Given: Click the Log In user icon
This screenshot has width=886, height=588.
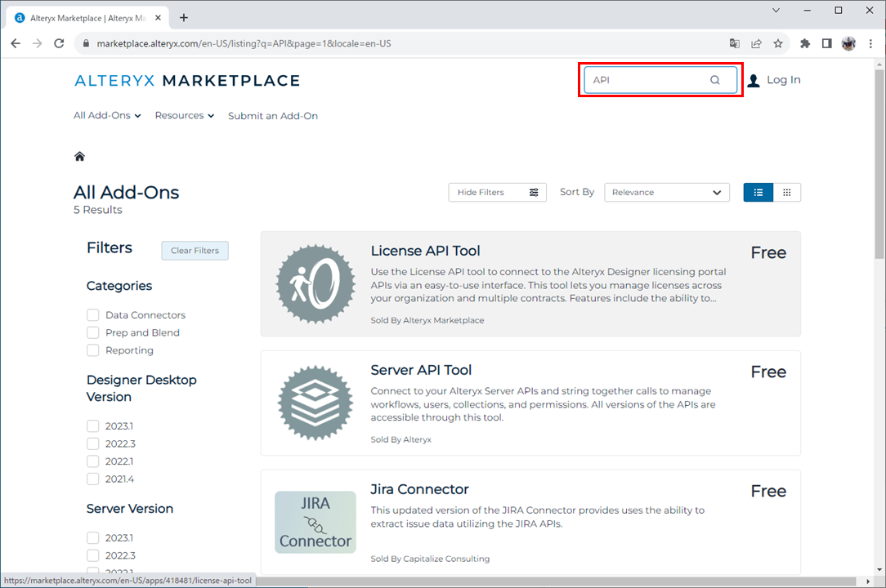Looking at the screenshot, I should tap(754, 80).
